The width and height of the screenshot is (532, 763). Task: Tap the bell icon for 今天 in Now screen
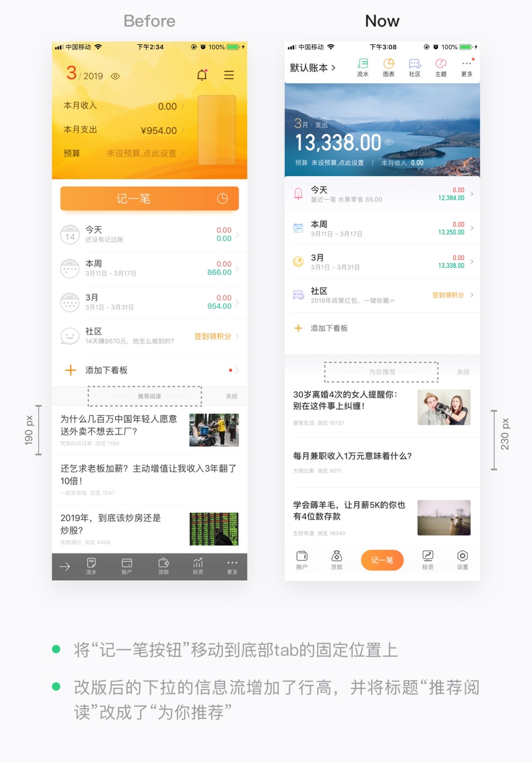298,194
